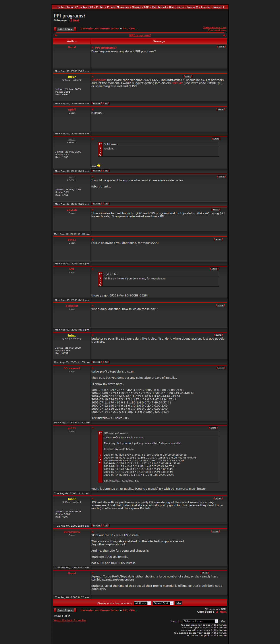
Task: Open the All Posts dropdown
Action: click(142, 603)
